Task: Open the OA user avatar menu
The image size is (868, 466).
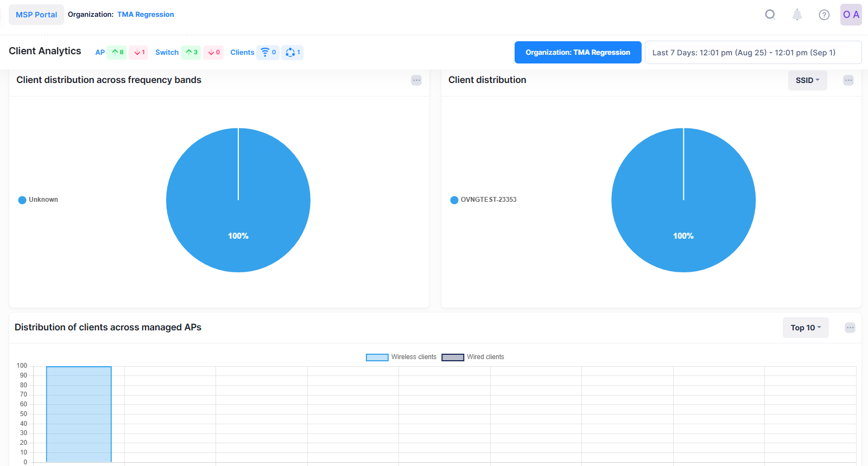Action: click(x=851, y=15)
